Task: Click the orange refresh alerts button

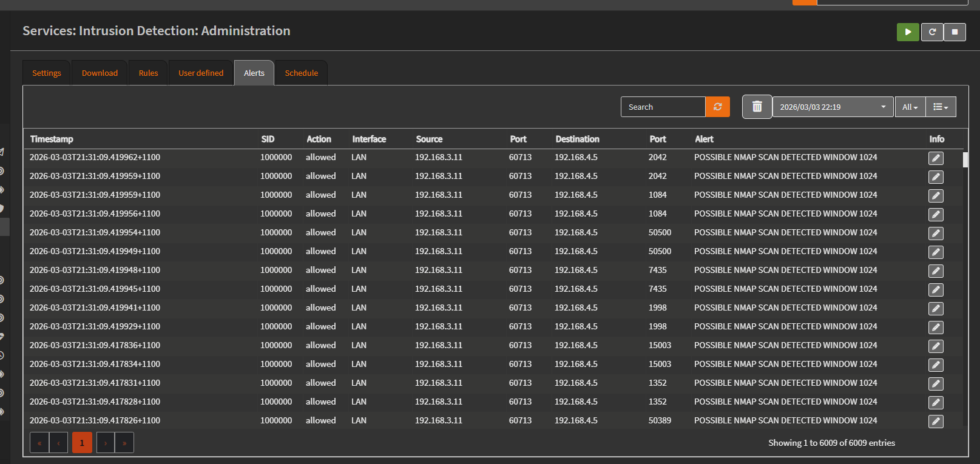Action: pyautogui.click(x=717, y=107)
